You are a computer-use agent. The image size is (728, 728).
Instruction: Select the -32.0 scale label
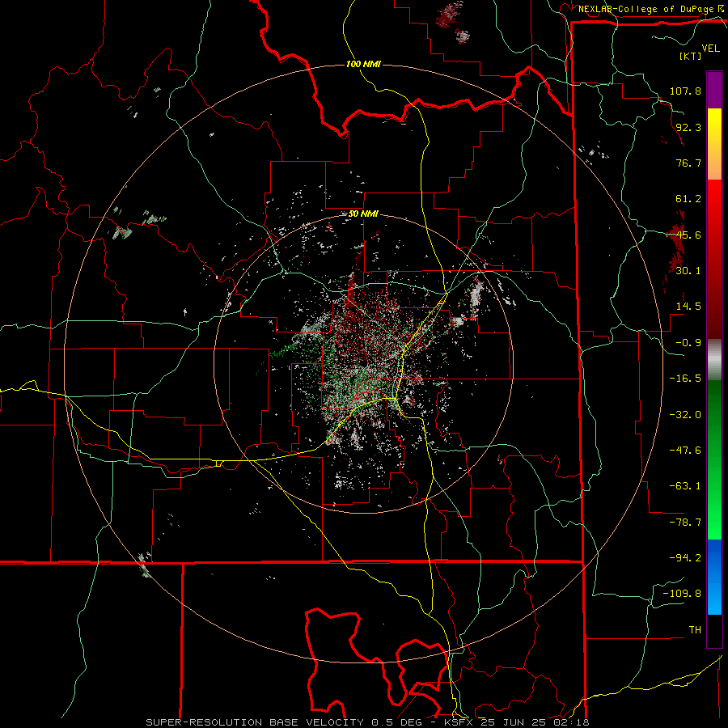coord(685,414)
